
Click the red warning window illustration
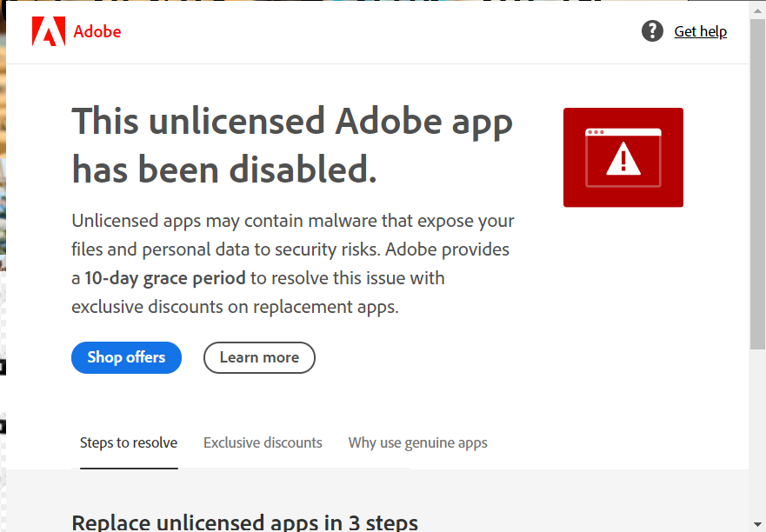[623, 157]
